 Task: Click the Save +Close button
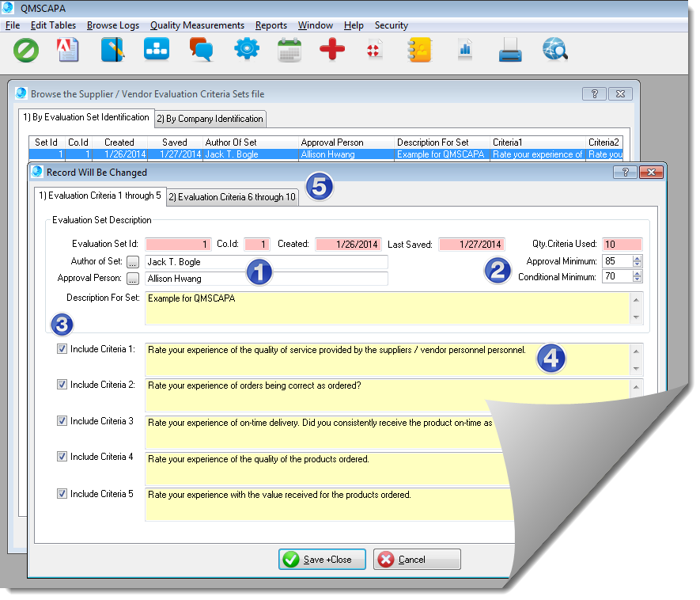coord(322,560)
